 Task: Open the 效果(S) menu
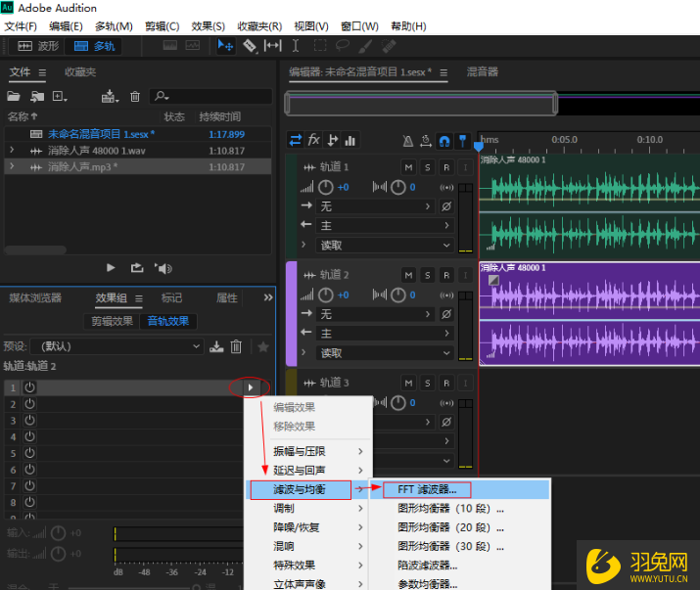pyautogui.click(x=208, y=26)
